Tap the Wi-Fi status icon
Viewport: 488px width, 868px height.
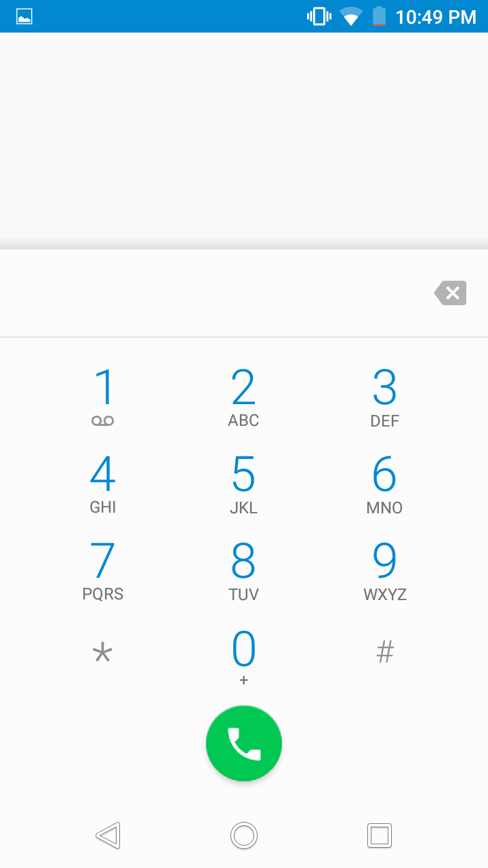(351, 16)
